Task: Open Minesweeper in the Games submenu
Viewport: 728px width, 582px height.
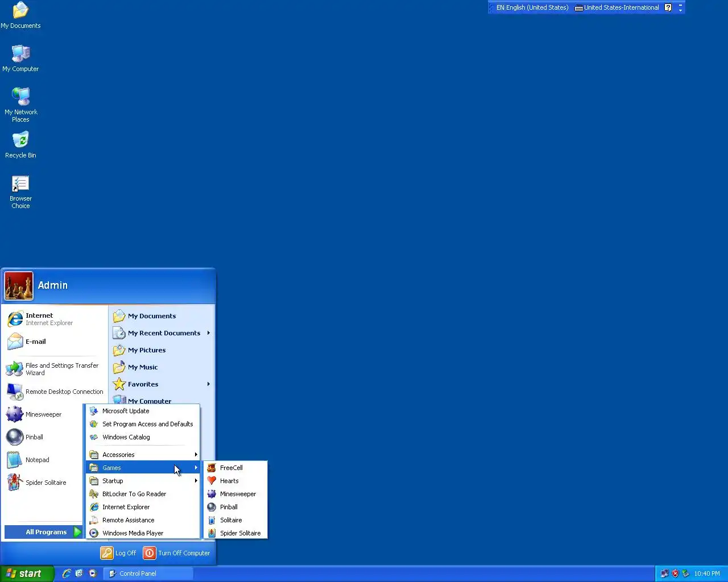Action: 235,494
